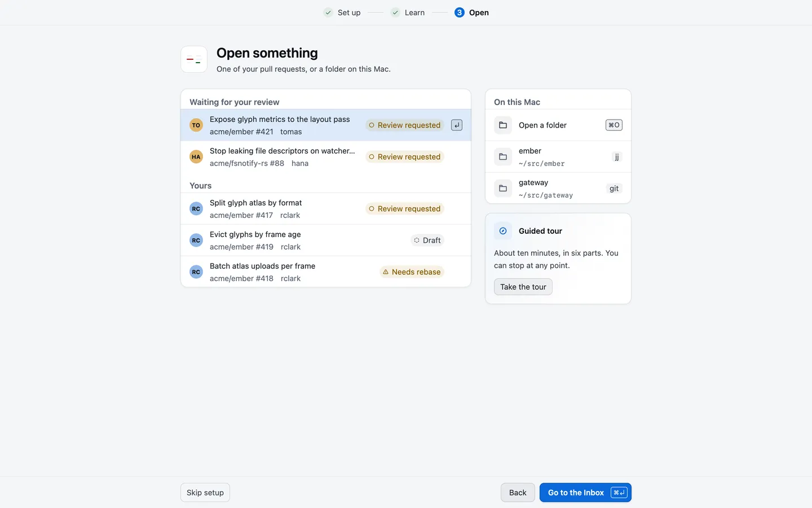Click Go to the Inbox
812x508 pixels.
click(x=585, y=493)
